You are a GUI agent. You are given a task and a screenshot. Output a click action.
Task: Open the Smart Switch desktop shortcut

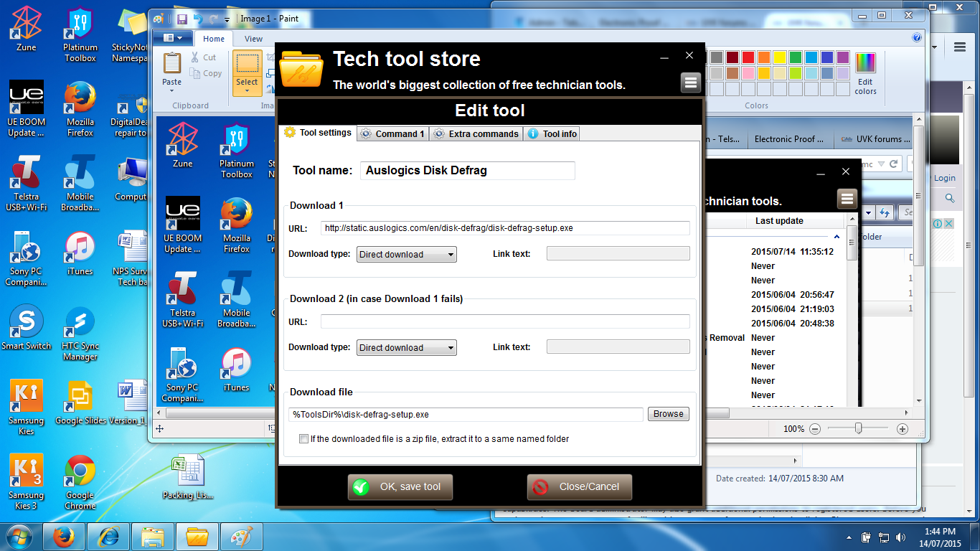click(x=27, y=328)
